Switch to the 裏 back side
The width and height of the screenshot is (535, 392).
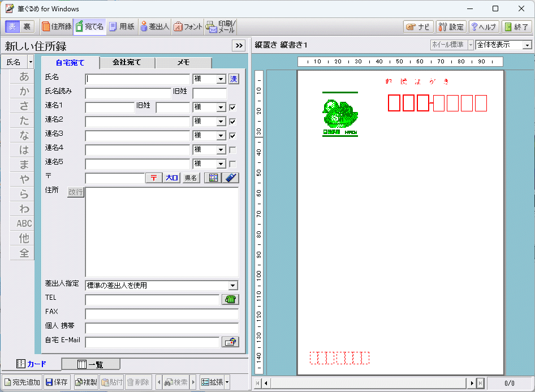pyautogui.click(x=27, y=27)
